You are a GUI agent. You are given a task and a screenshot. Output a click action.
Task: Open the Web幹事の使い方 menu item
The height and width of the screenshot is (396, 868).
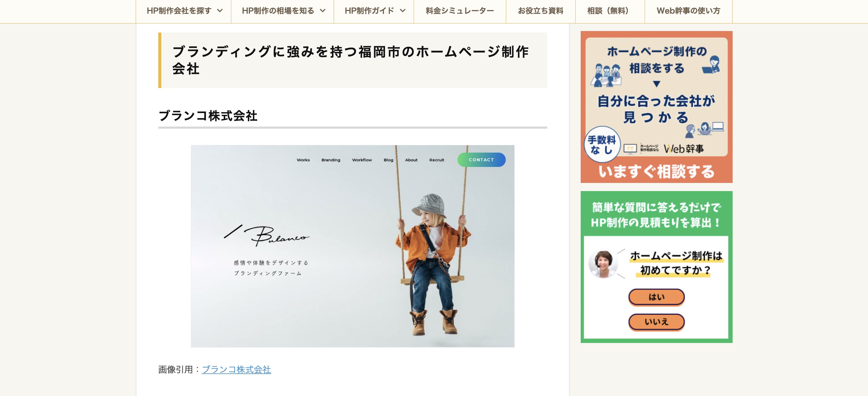coord(688,11)
